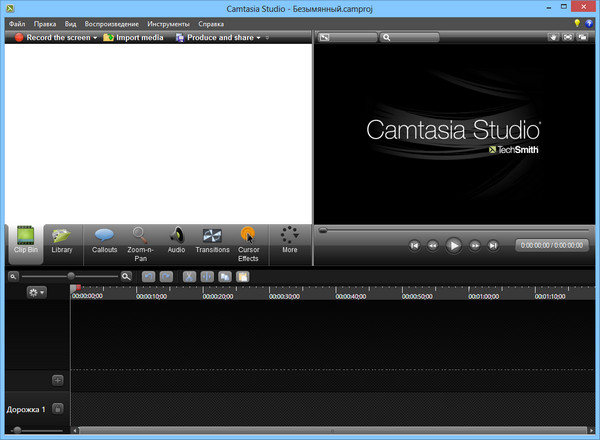Viewport: 600px width, 440px height.
Task: Open the Callouts tool tab
Action: click(104, 241)
